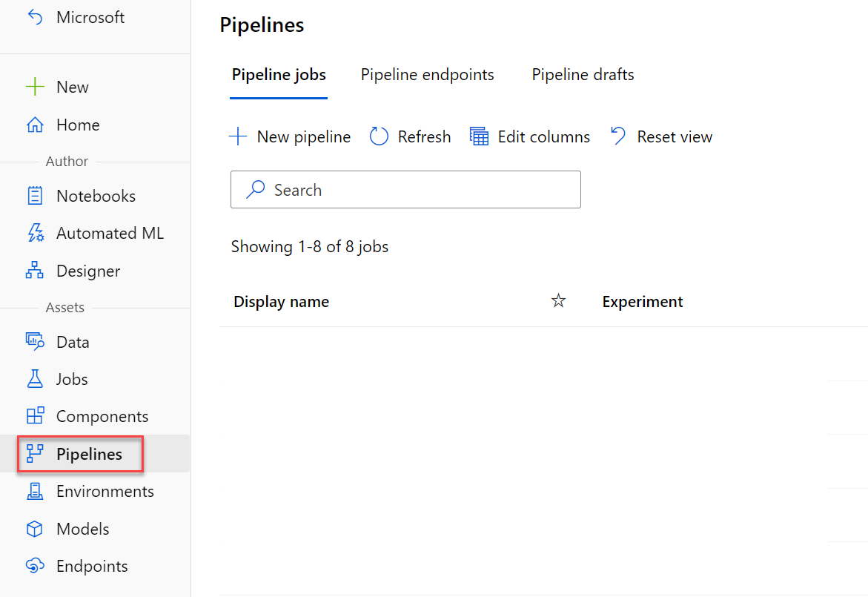868x597 pixels.
Task: Click the circular Refresh icon
Action: coord(379,136)
